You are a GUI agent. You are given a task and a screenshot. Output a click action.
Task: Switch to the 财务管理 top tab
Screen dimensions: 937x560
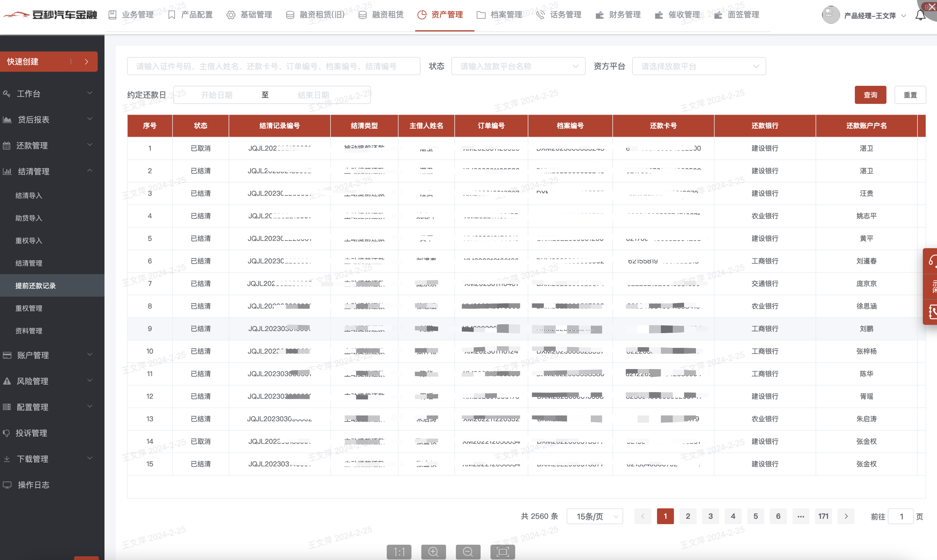(x=618, y=15)
